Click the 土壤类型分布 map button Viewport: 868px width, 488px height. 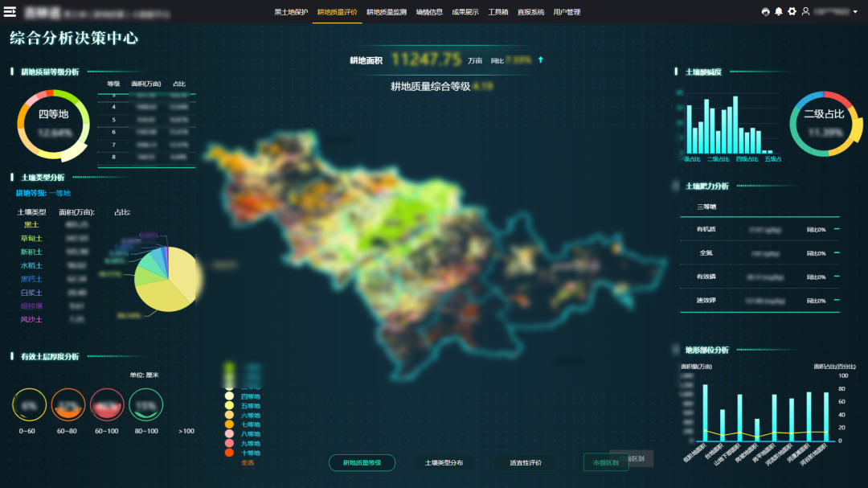[x=444, y=462]
